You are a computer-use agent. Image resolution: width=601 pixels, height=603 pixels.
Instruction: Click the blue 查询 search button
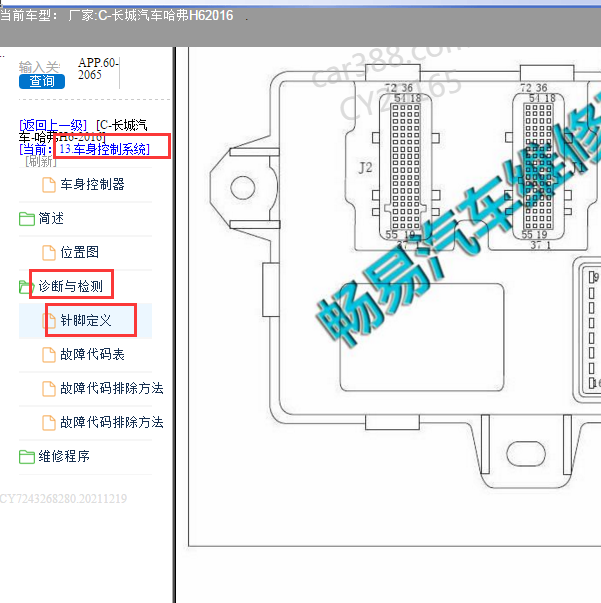click(x=42, y=81)
